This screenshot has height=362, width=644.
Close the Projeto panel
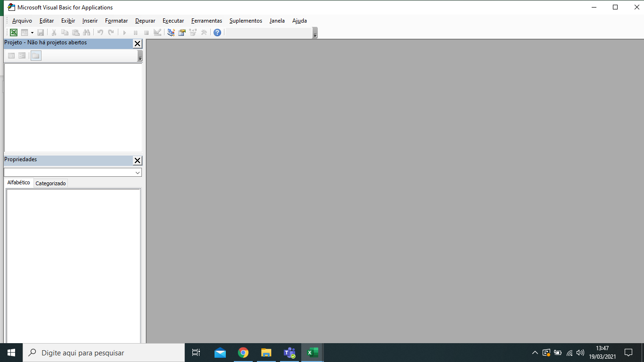point(137,44)
